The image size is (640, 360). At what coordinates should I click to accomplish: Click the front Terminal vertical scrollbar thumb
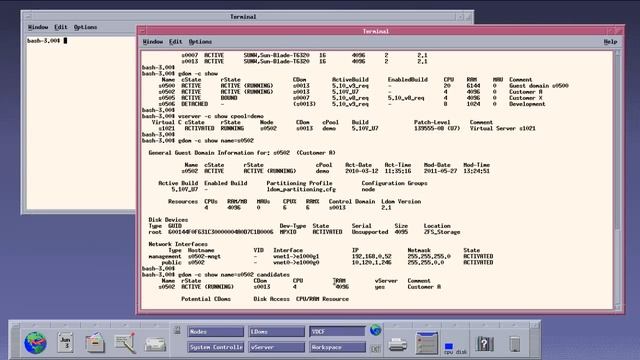pyautogui.click(x=617, y=266)
